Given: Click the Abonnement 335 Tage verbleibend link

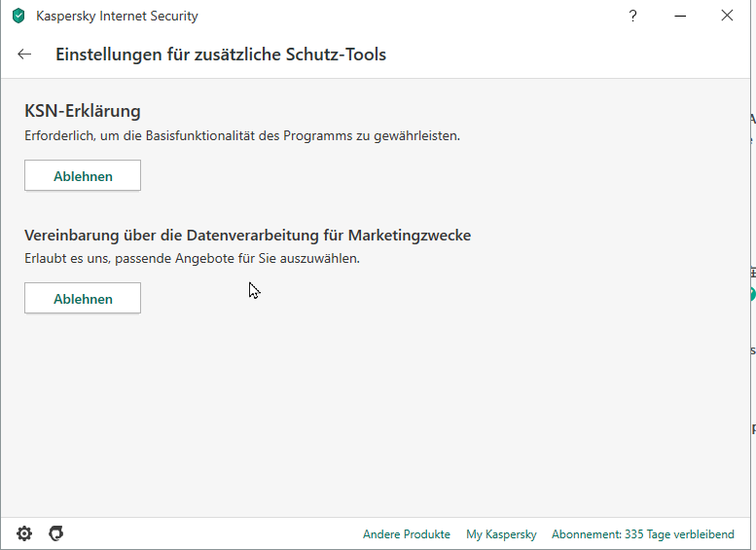Looking at the screenshot, I should (x=642, y=534).
